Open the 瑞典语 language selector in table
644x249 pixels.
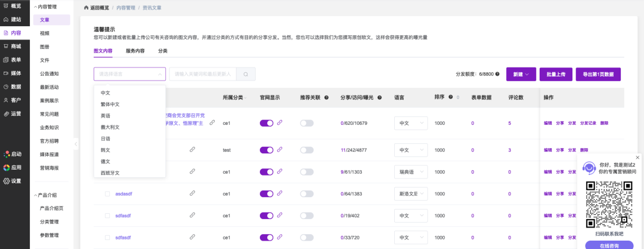pos(411,172)
